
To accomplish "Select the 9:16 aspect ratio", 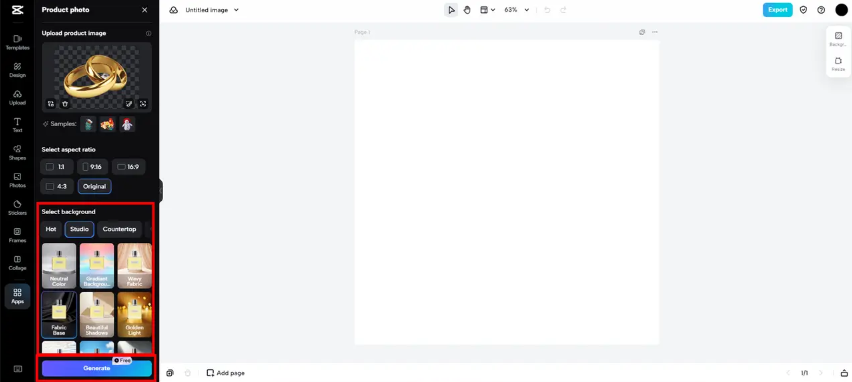I will (92, 167).
